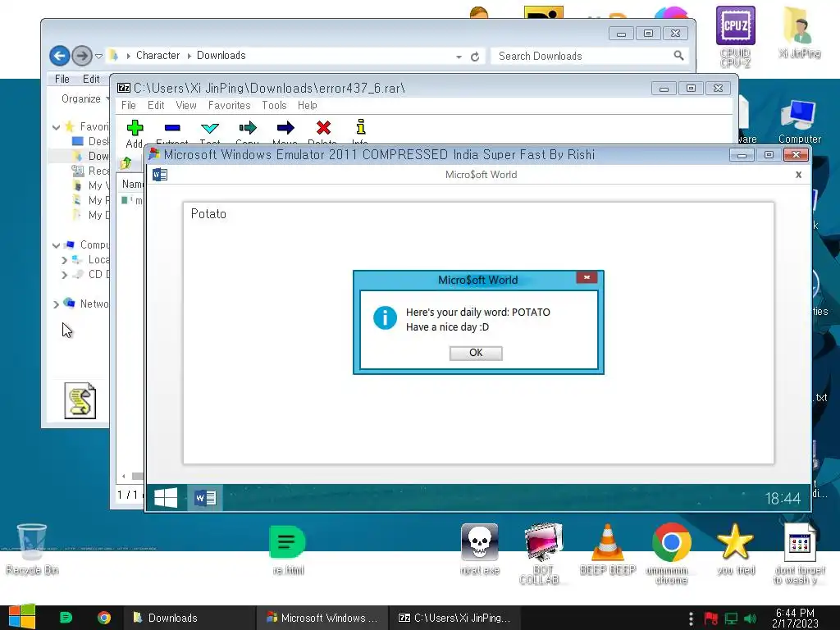Image resolution: width=840 pixels, height=630 pixels.
Task: Open the address bar history dropdown
Action: pyautogui.click(x=459, y=57)
